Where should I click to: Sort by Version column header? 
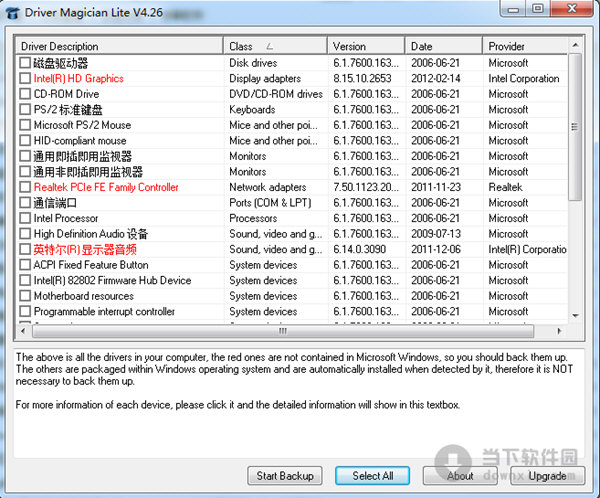[366, 46]
